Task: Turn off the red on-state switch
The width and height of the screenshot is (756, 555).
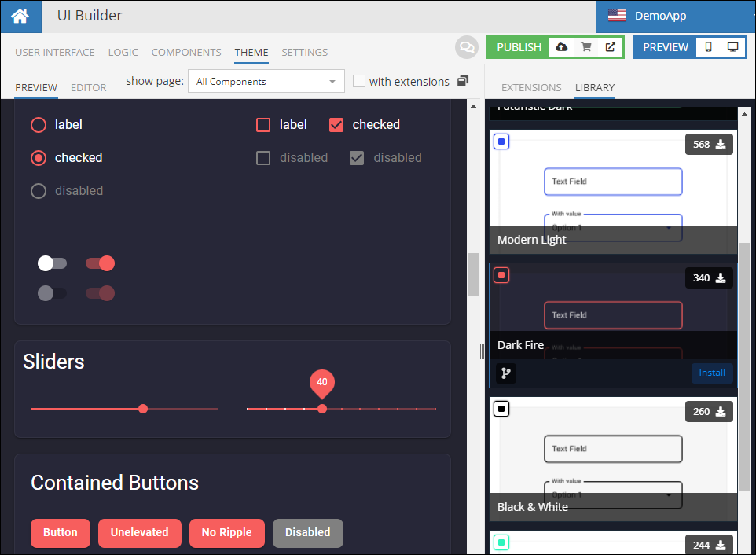Action: tap(101, 263)
